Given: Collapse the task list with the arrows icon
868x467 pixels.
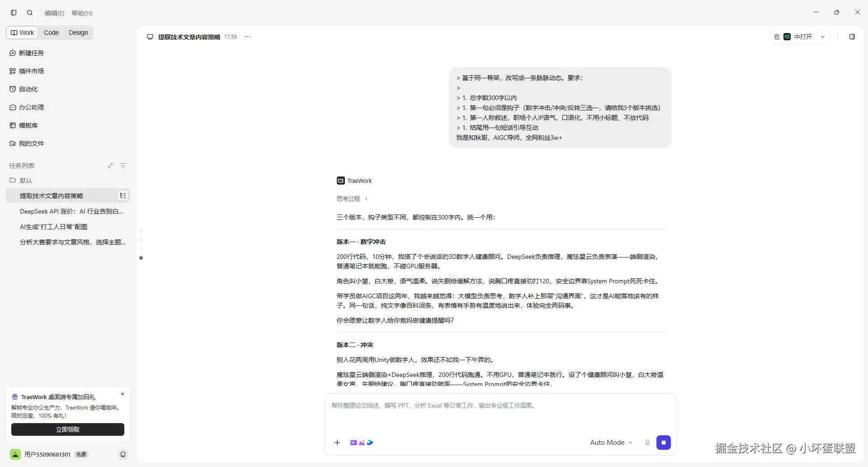Looking at the screenshot, I should (x=110, y=166).
